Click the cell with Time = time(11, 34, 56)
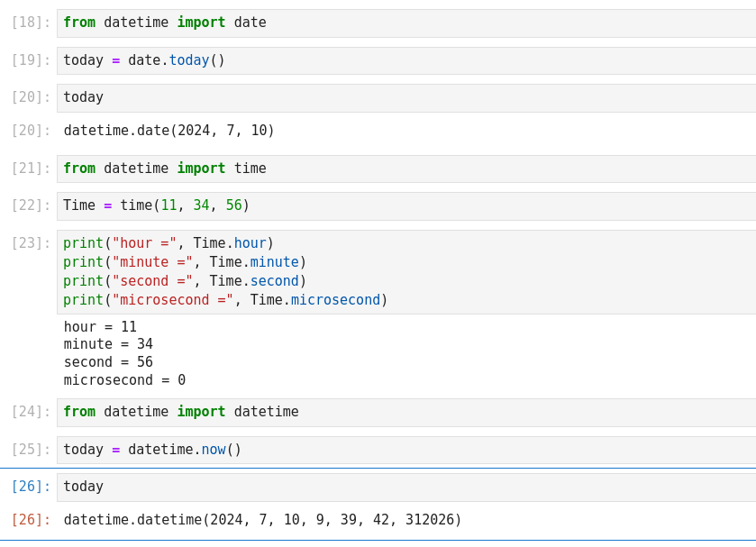Viewport: 756px width, 547px height. point(405,205)
